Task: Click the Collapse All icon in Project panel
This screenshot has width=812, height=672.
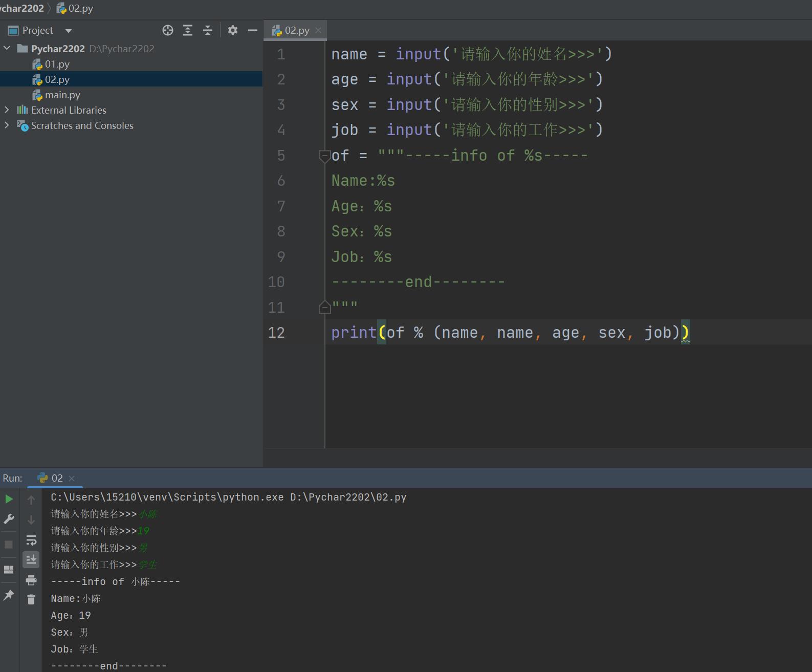Action: tap(208, 30)
